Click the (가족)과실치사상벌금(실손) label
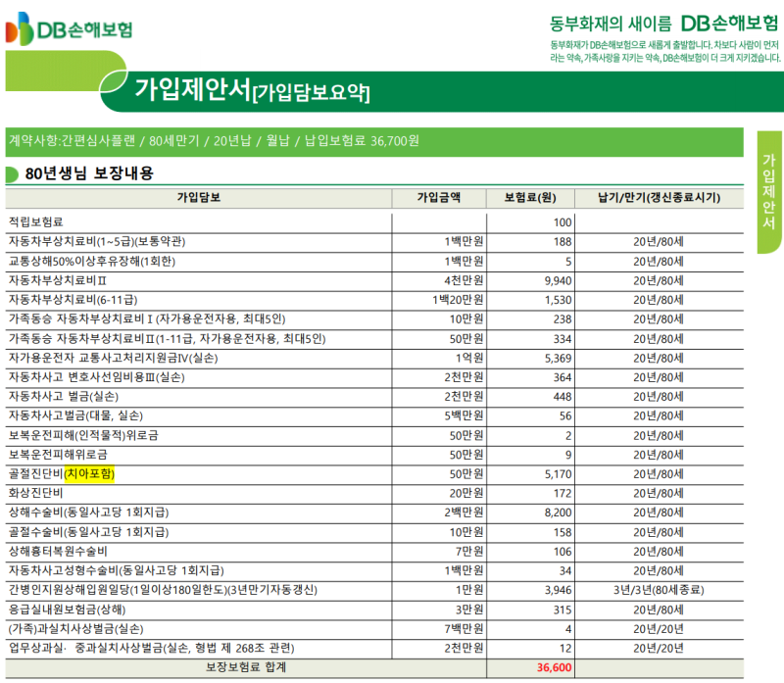Image resolution: width=784 pixels, height=683 pixels. coord(76,629)
